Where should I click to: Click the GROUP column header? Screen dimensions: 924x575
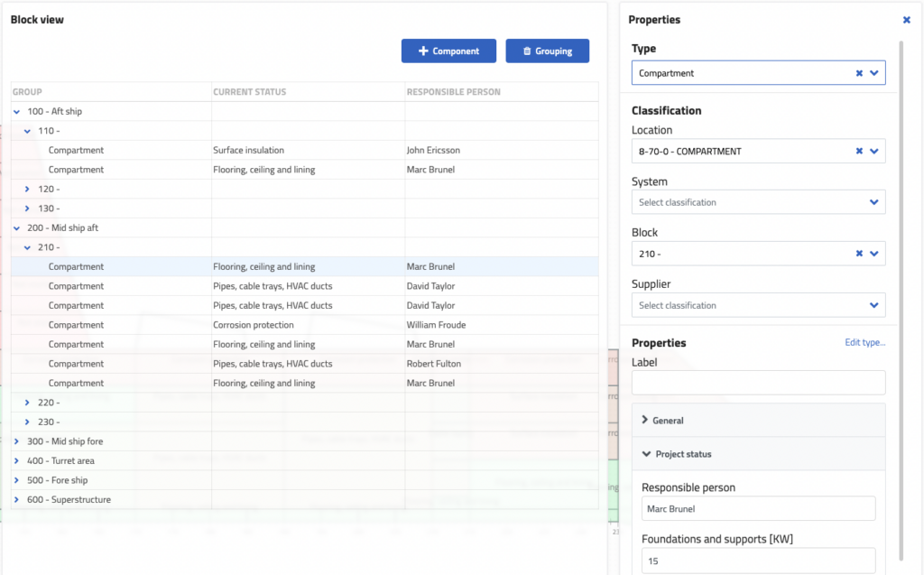tap(25, 91)
